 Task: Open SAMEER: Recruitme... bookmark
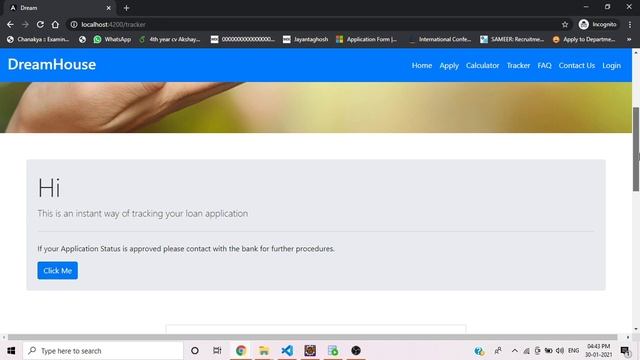pyautogui.click(x=512, y=39)
